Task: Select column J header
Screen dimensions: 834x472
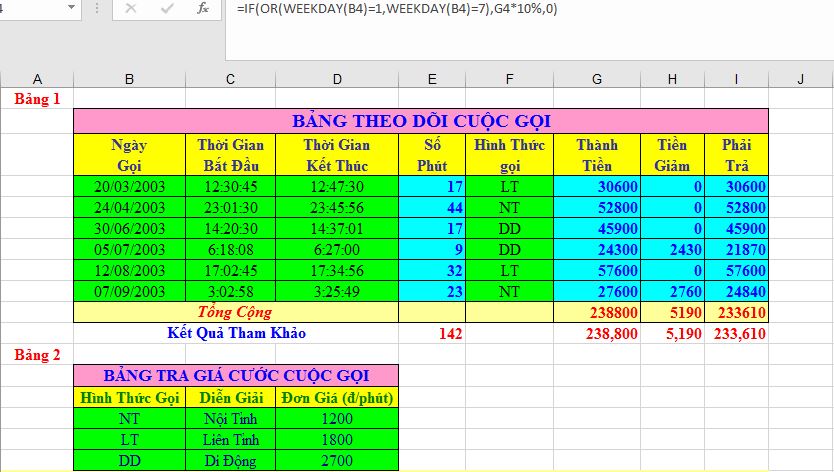Action: coord(801,79)
